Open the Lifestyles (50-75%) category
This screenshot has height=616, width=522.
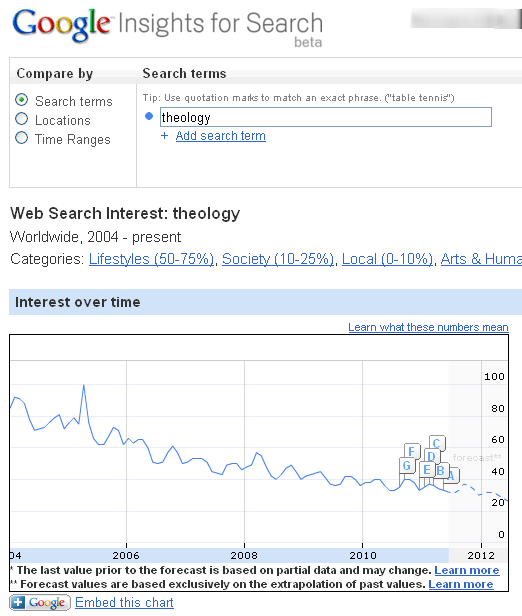point(152,259)
